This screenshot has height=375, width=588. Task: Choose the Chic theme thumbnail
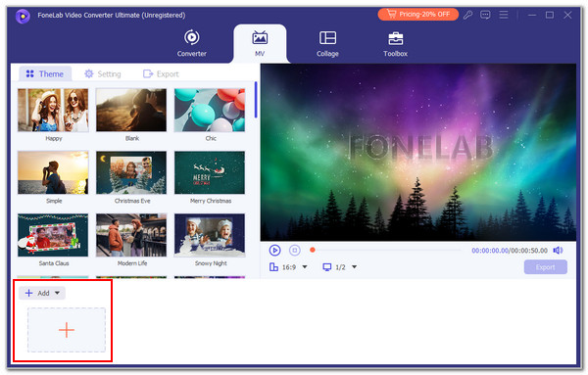click(x=210, y=110)
